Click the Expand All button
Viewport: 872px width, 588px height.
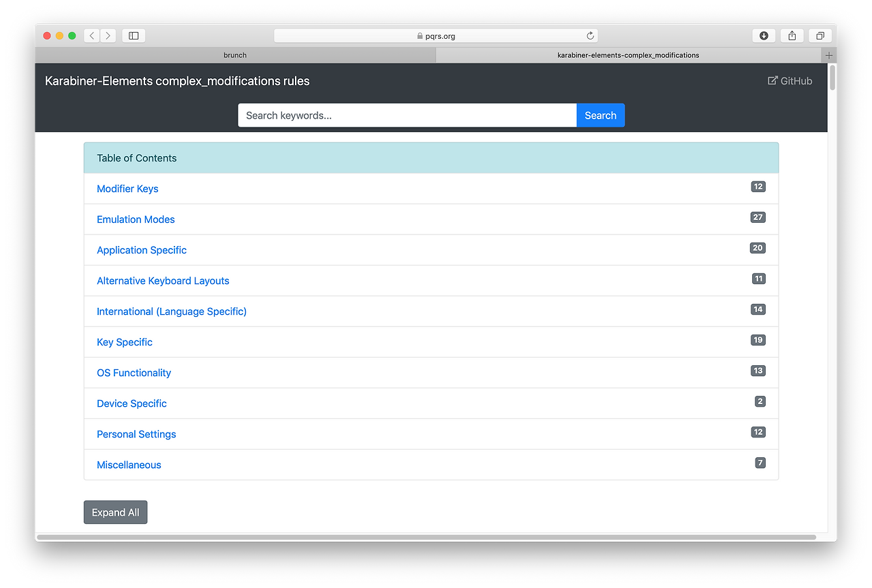click(x=115, y=512)
